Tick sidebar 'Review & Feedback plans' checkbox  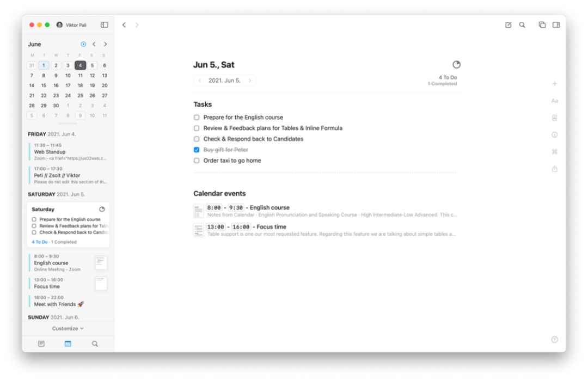click(x=34, y=226)
